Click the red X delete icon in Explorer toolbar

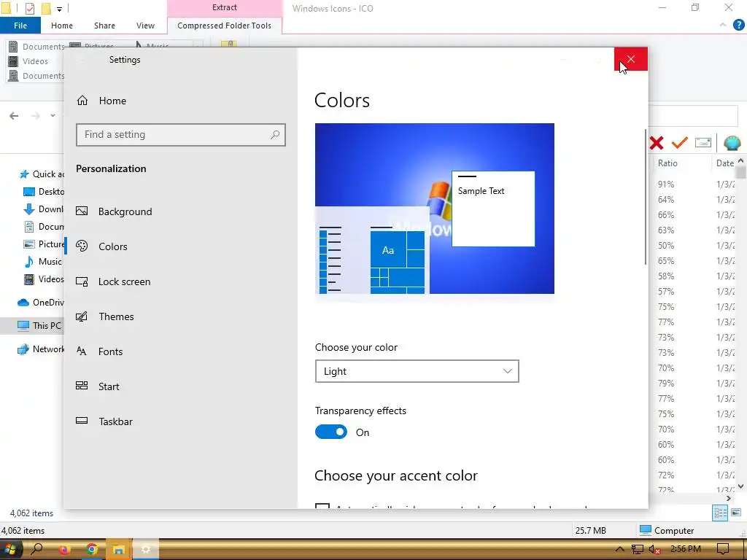point(657,143)
